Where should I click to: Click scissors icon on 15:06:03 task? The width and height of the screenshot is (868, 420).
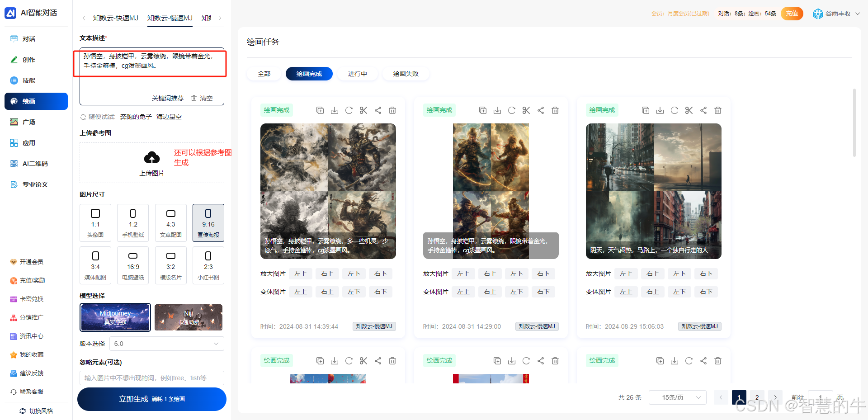click(x=689, y=110)
